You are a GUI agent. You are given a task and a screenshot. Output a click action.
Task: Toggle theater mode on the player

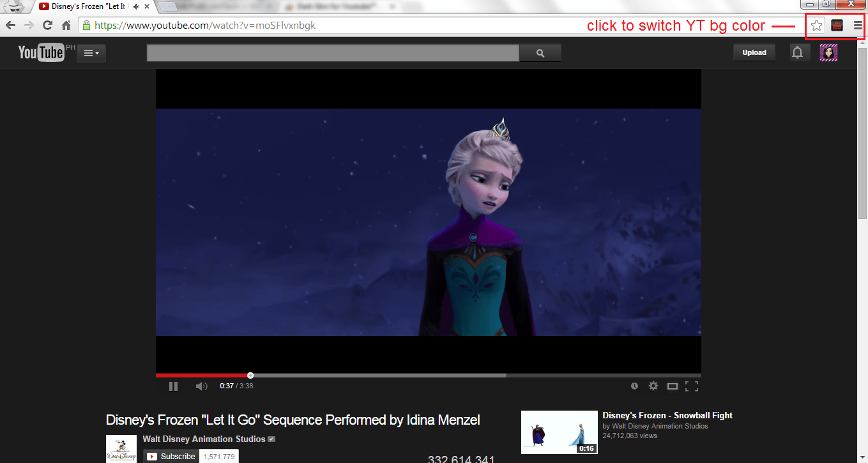pos(672,386)
